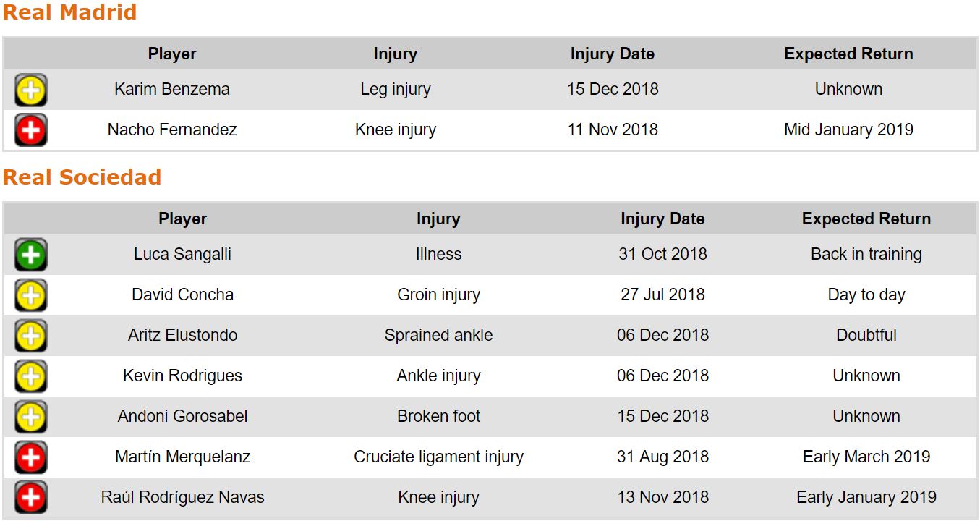Click Martín Merquelanz's red status icon
The width and height of the screenshot is (980, 521).
30,458
